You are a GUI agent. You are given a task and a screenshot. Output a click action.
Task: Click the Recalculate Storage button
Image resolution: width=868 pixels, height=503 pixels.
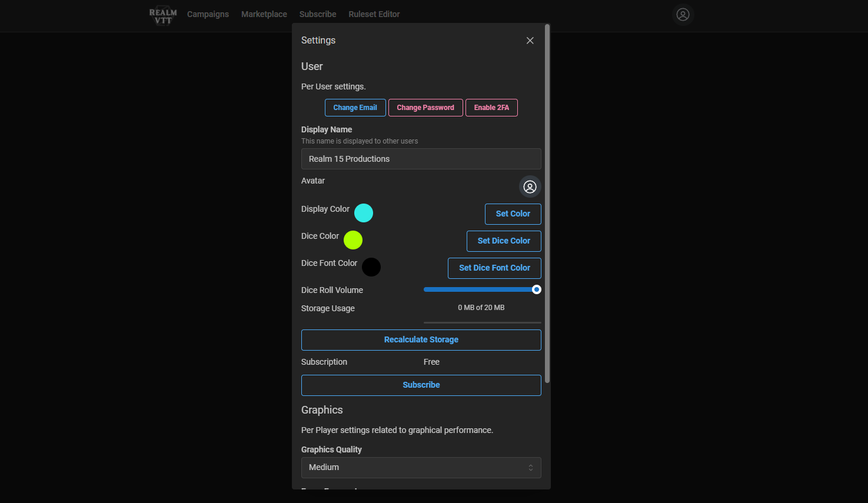point(421,340)
